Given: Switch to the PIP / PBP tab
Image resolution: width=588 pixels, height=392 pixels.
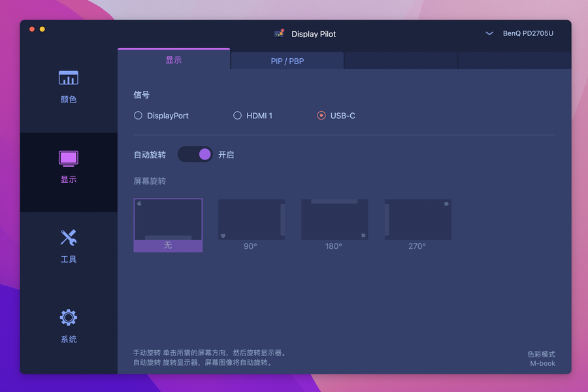Looking at the screenshot, I should (x=287, y=61).
